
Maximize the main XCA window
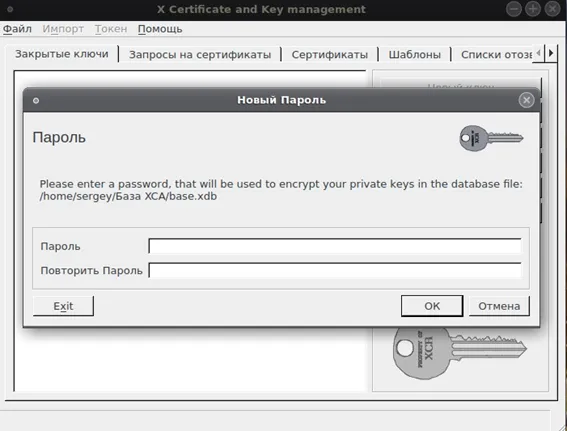[533, 9]
